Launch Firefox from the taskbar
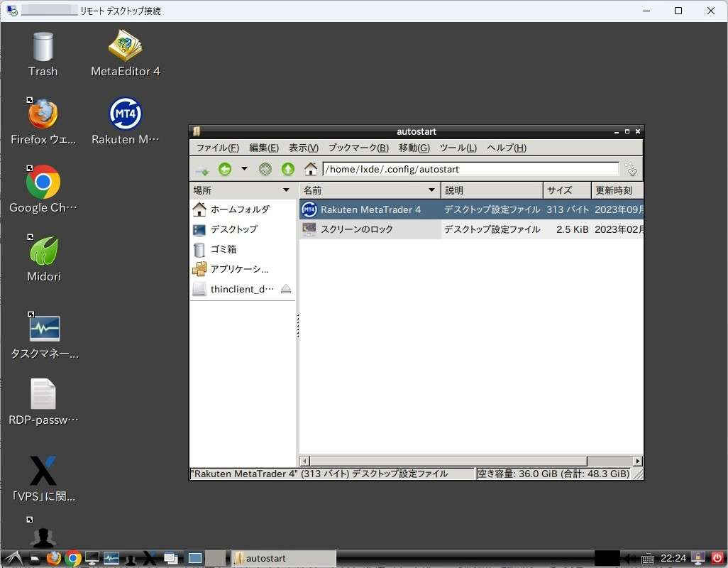The height and width of the screenshot is (568, 728). (x=54, y=558)
